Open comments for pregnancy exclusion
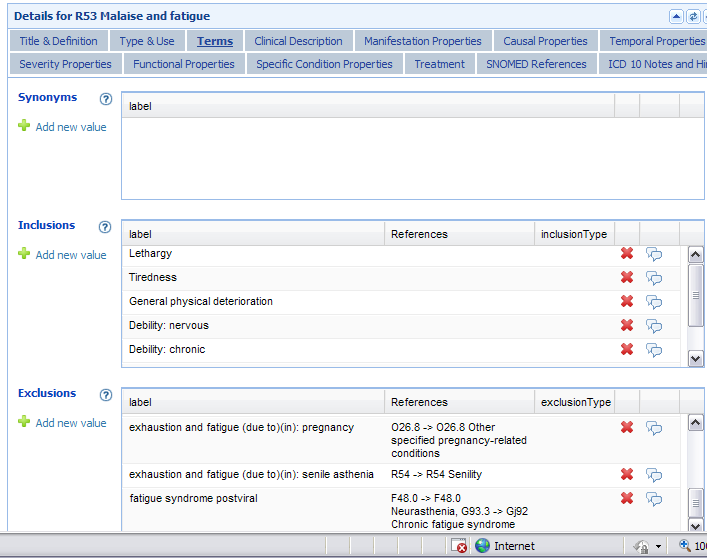 654,428
